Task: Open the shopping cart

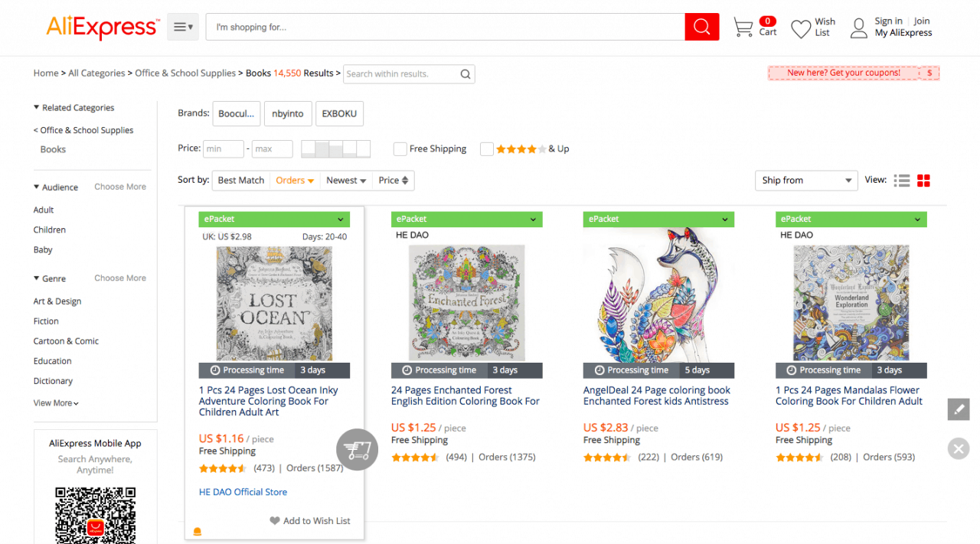Action: (743, 27)
